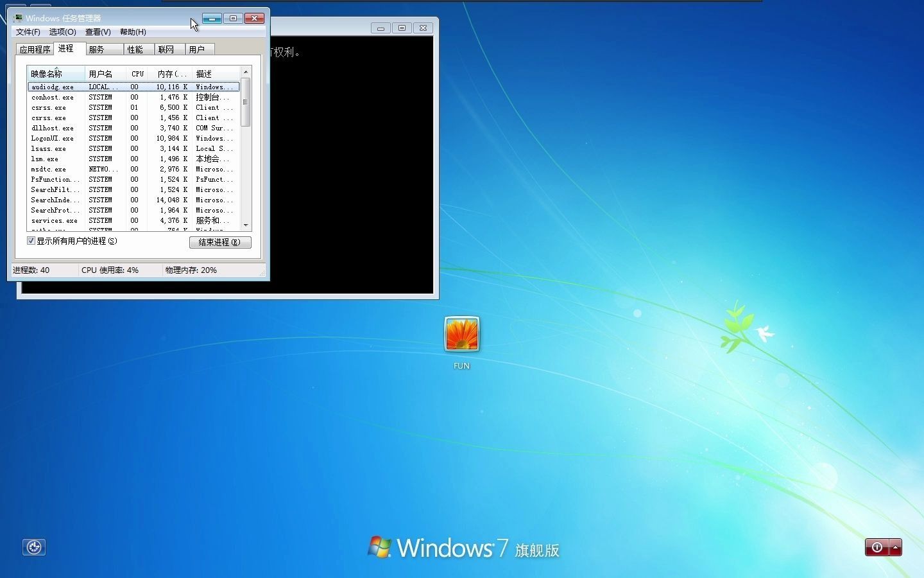Select csrss.exe row using 1,456 K
Screen dimensions: 924x578
[x=133, y=118]
